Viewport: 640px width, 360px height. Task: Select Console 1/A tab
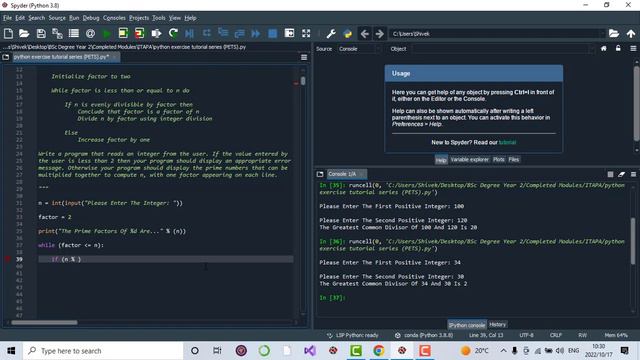tap(346, 174)
